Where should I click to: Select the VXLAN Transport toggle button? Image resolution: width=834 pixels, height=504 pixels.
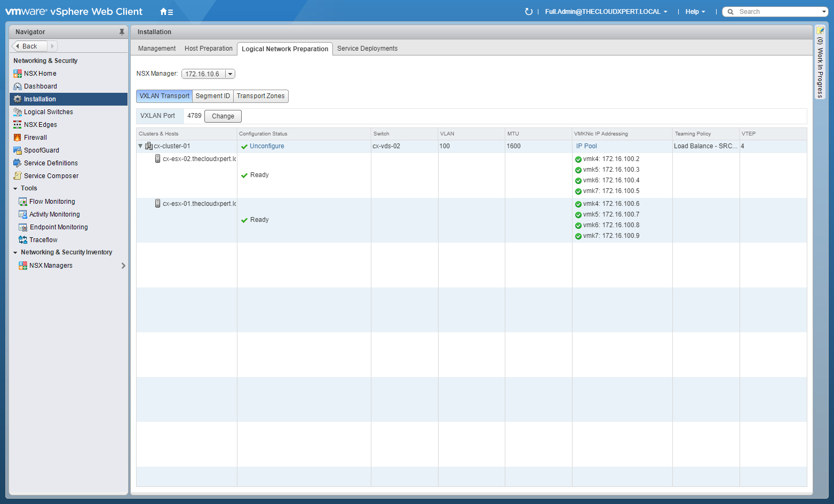[x=164, y=96]
